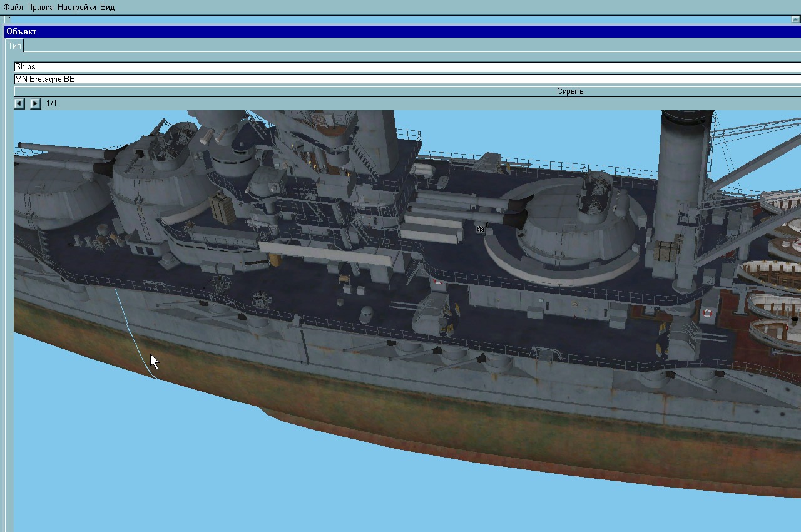Select the Тип tab

click(14, 46)
